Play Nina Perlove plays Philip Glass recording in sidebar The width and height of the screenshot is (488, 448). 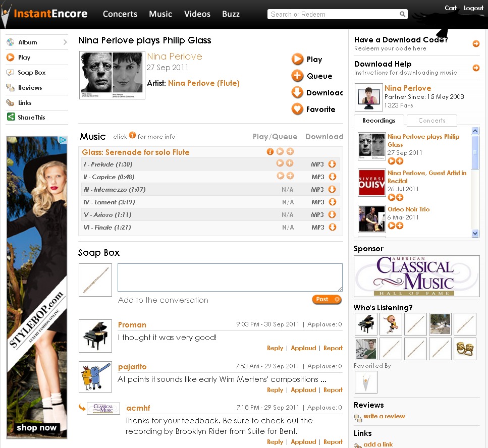[x=392, y=161]
